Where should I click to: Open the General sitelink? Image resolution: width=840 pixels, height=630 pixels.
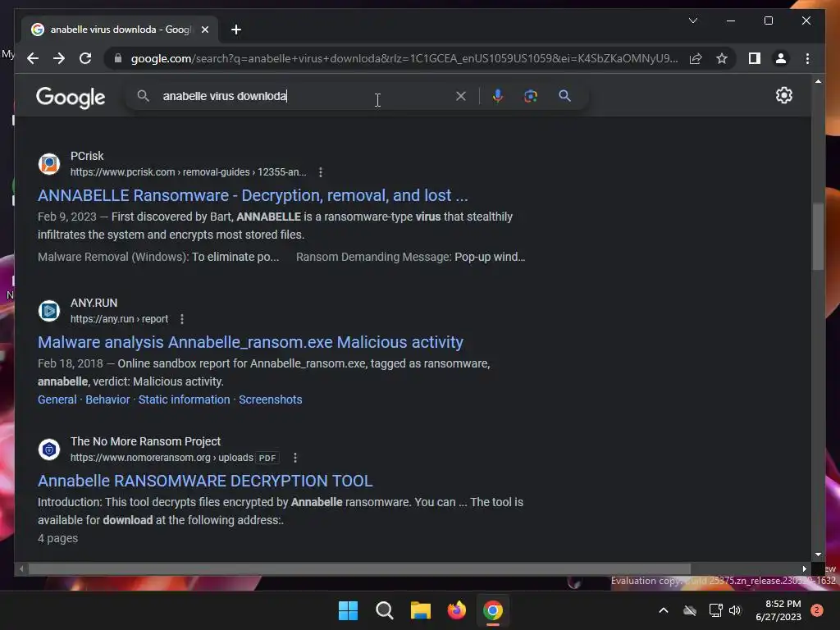(x=57, y=399)
